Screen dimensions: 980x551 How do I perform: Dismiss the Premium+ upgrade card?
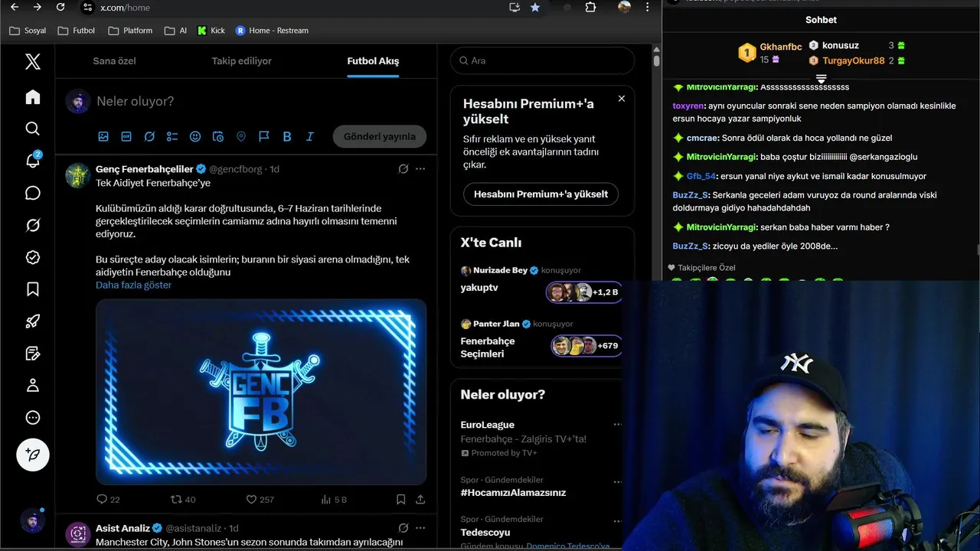[x=622, y=99]
